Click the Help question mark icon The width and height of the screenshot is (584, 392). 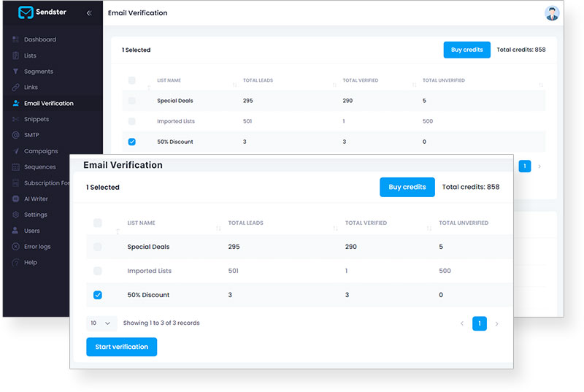coord(15,263)
